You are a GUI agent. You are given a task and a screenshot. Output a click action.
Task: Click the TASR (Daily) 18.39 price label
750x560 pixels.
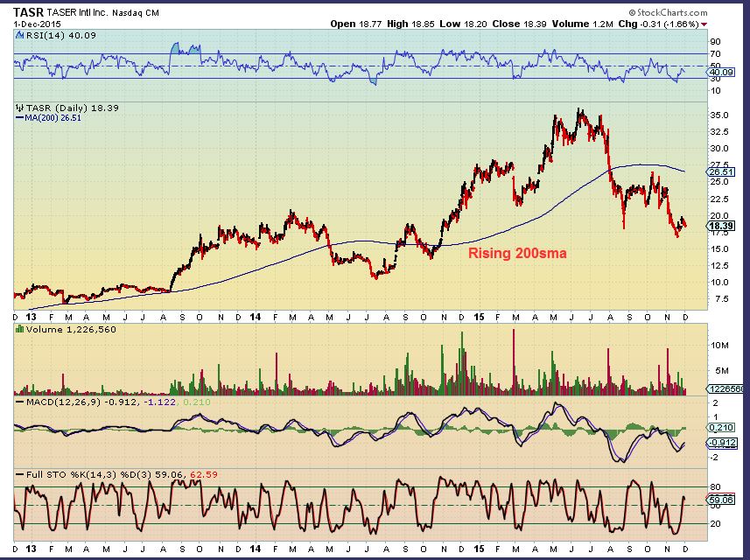coord(73,108)
